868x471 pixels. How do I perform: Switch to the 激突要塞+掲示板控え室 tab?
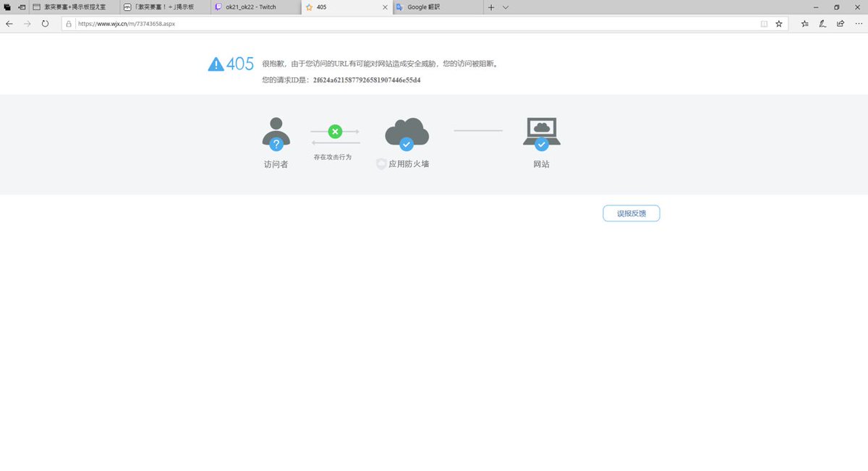73,7
